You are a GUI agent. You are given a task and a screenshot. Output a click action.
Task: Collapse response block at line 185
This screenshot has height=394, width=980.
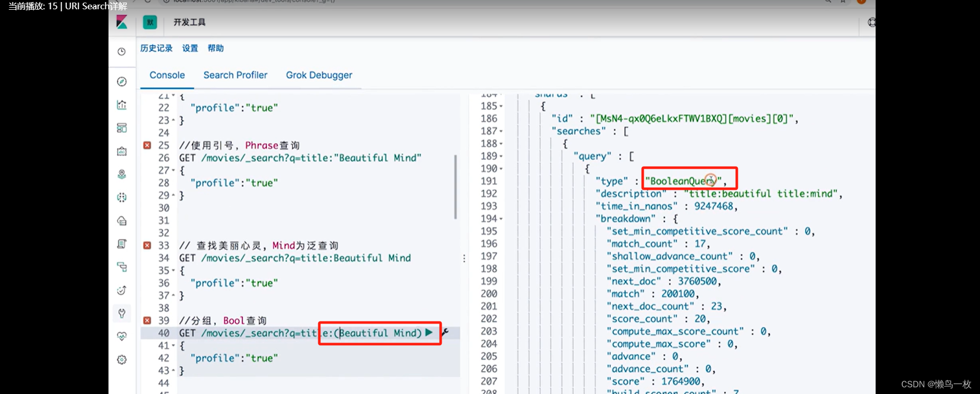501,106
